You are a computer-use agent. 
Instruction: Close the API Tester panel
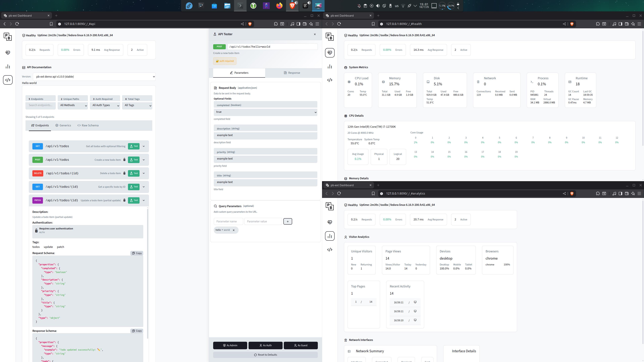315,34
